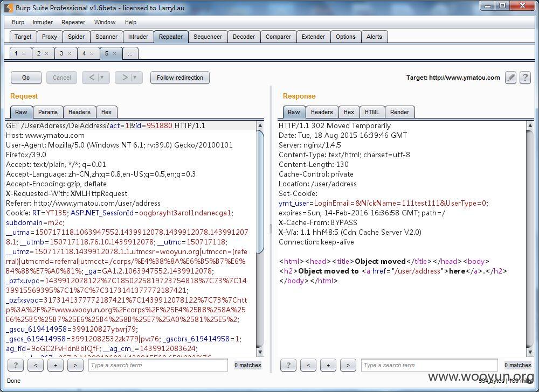Close repeater tab 5 with its x
Viewport: 539px width, 392px height.
pyautogui.click(x=114, y=53)
